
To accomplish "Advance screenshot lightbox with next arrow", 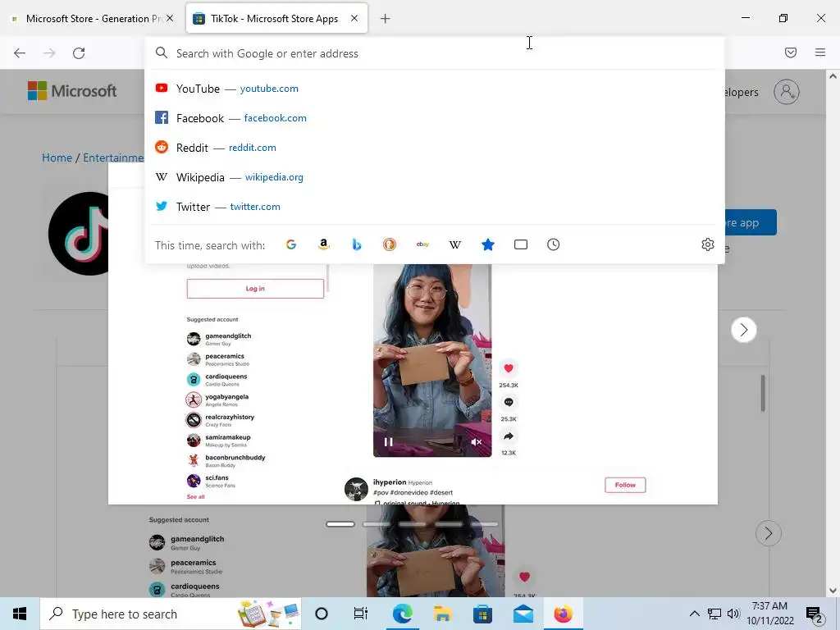I will [x=743, y=330].
